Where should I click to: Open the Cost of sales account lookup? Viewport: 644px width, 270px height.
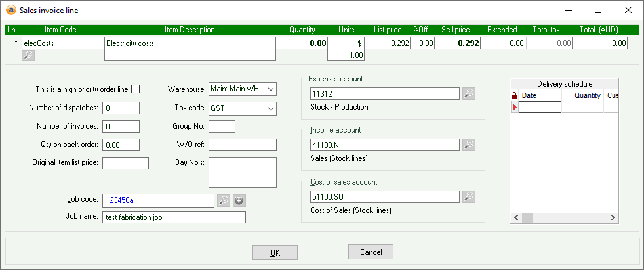point(468,196)
